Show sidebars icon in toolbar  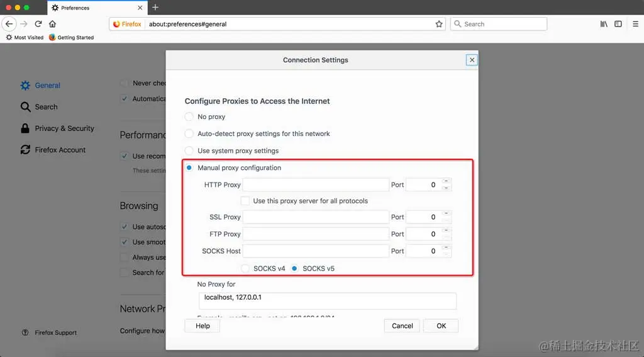(618, 24)
